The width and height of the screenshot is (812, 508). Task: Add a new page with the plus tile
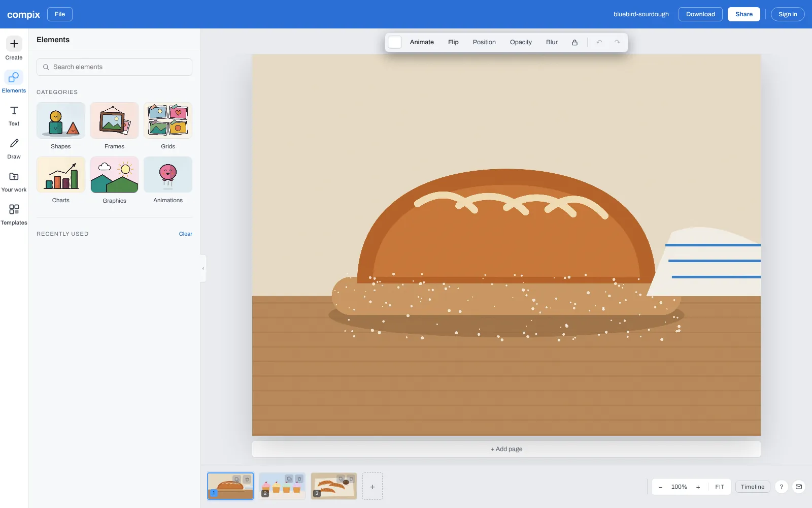point(373,486)
